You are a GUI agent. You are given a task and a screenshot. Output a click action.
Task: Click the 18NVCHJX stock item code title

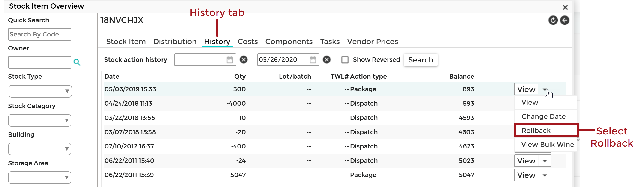122,20
